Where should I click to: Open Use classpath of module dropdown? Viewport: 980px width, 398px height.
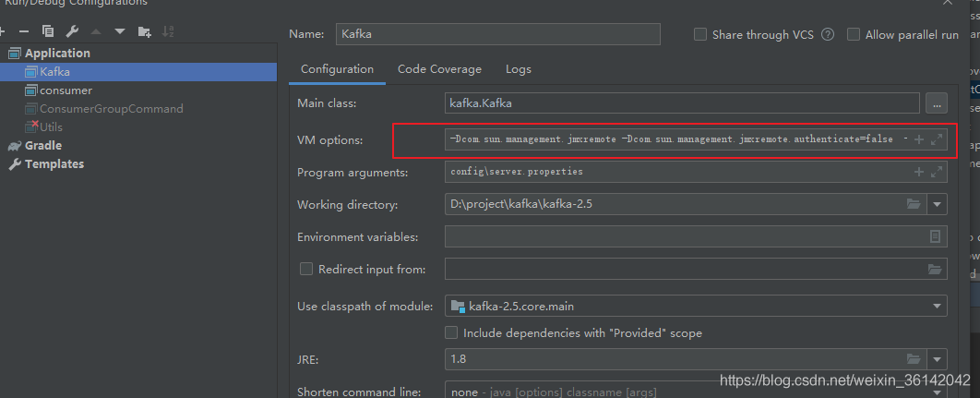coord(937,306)
